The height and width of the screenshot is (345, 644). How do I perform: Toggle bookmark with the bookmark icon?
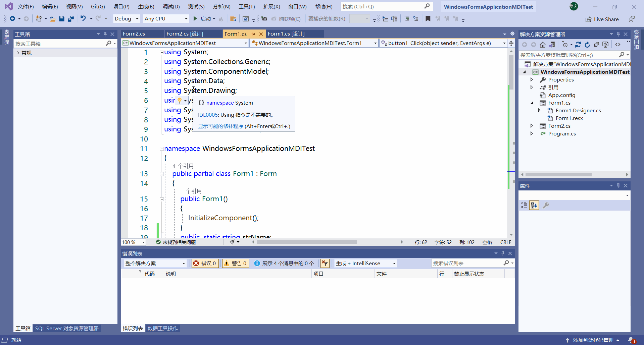(x=428, y=19)
